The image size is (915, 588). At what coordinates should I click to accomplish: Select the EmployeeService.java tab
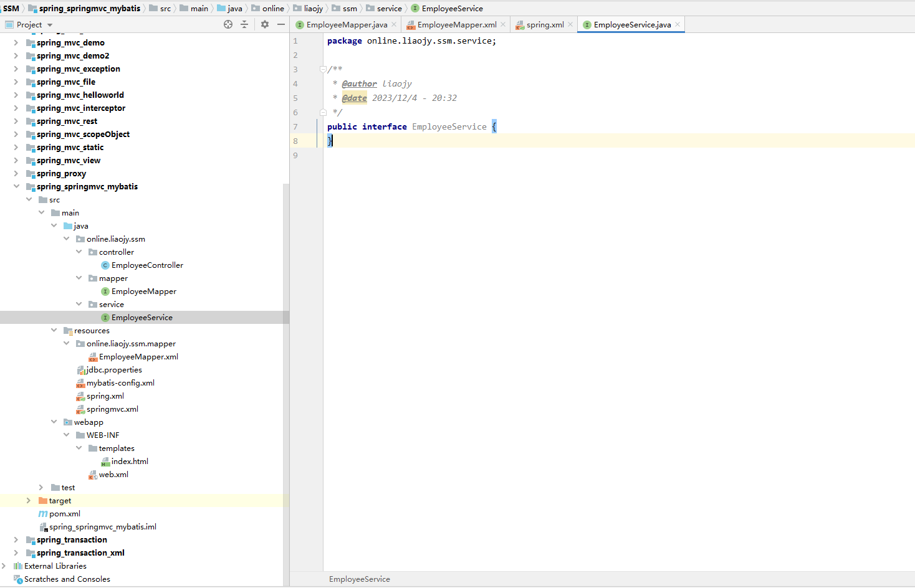coord(632,25)
